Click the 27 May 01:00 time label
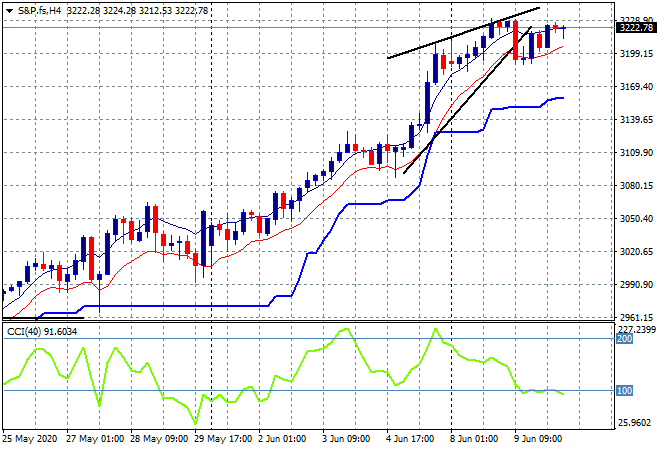 pyautogui.click(x=95, y=439)
